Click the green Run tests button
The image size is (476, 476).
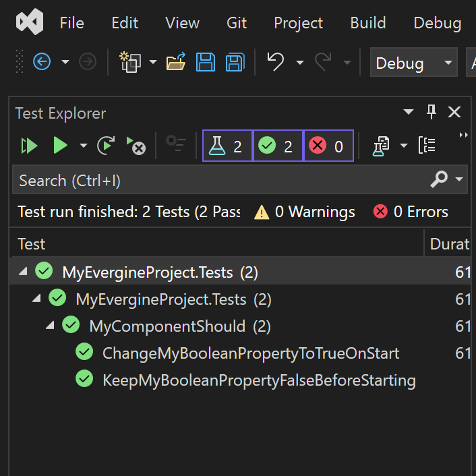pos(61,146)
